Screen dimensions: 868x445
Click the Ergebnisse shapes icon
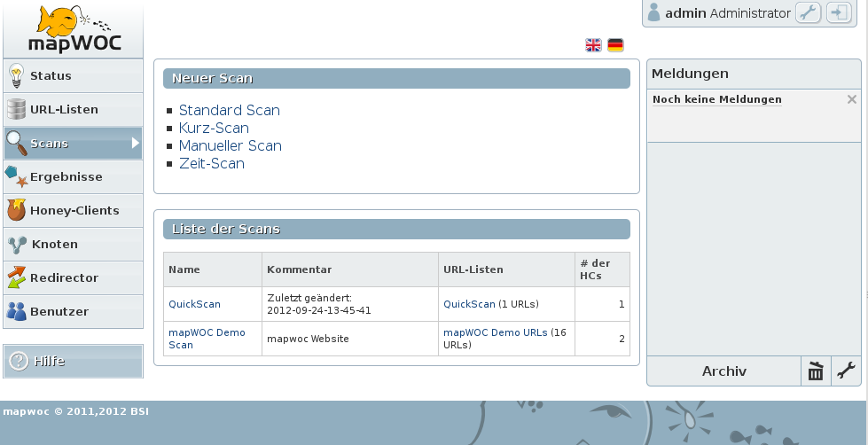coord(16,176)
